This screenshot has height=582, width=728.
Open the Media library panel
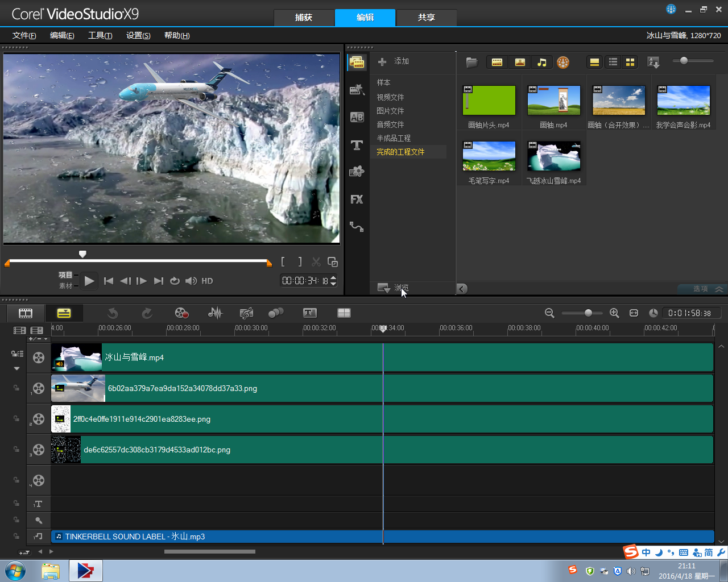(357, 63)
